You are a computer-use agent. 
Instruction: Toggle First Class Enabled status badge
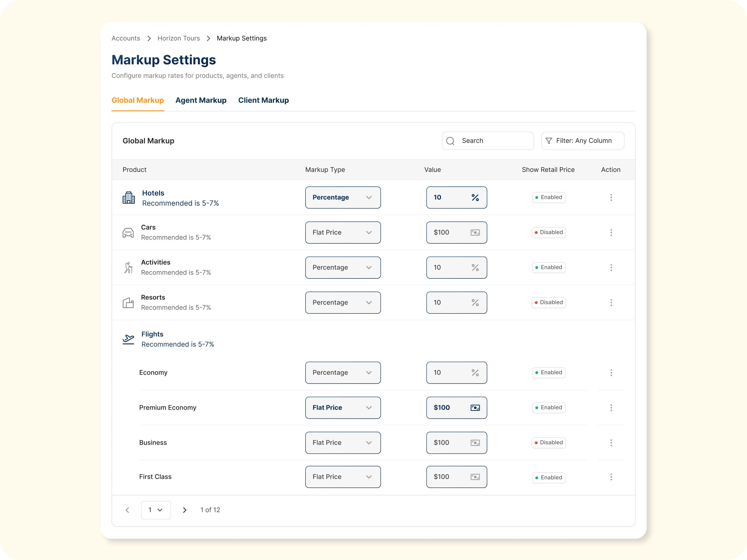click(548, 478)
